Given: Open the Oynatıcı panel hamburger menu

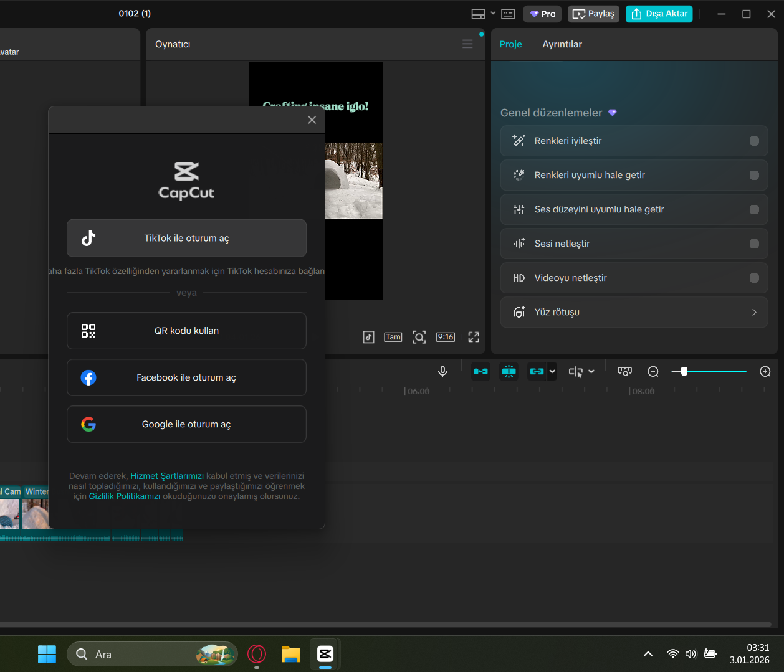Looking at the screenshot, I should 467,44.
